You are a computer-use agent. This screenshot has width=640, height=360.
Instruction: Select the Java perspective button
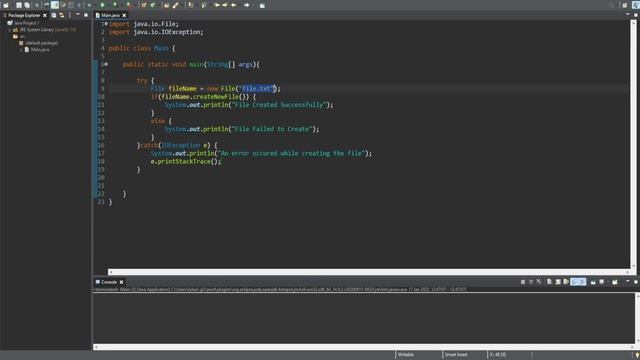636,5
